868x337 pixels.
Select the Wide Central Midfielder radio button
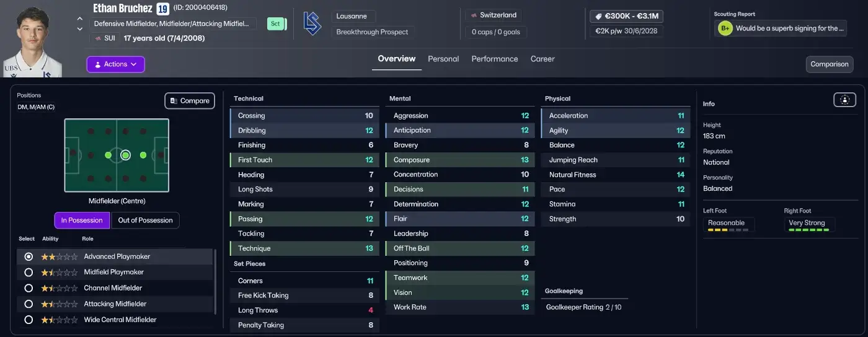tap(28, 320)
